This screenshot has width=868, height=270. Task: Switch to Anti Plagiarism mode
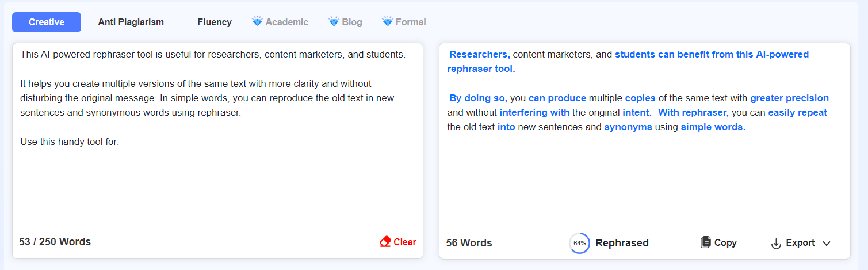point(131,22)
